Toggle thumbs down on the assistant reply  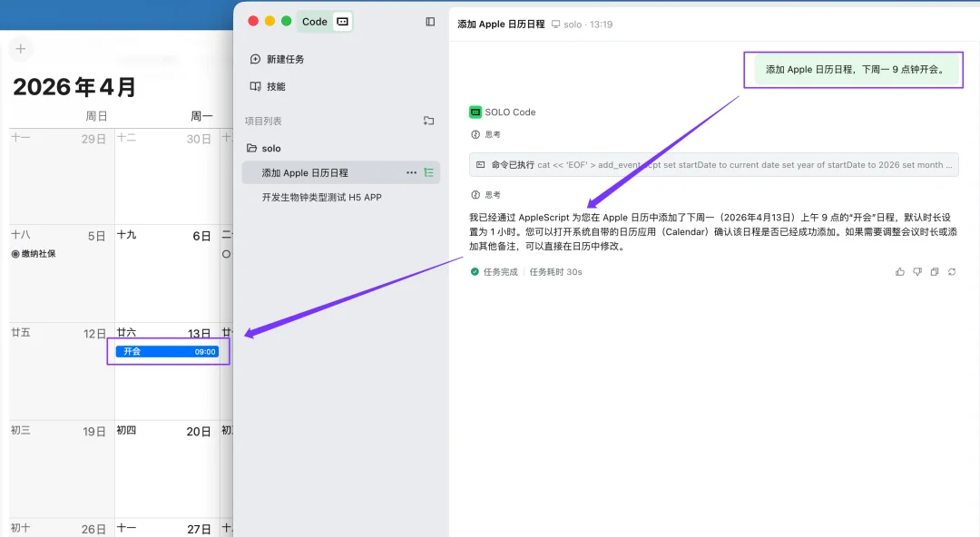(x=917, y=271)
